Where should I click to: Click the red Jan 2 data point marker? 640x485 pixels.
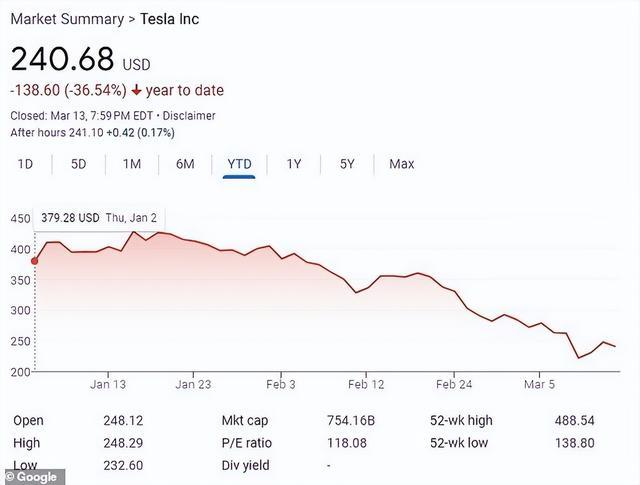click(35, 261)
